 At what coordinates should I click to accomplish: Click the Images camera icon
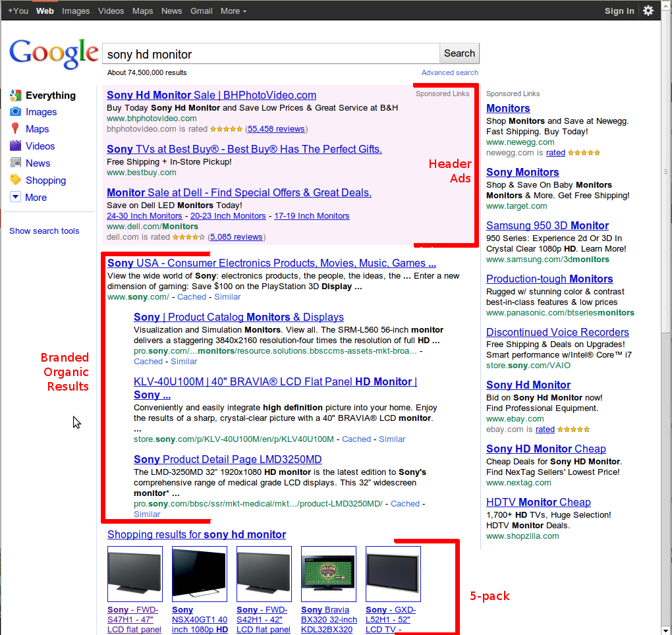coord(15,112)
